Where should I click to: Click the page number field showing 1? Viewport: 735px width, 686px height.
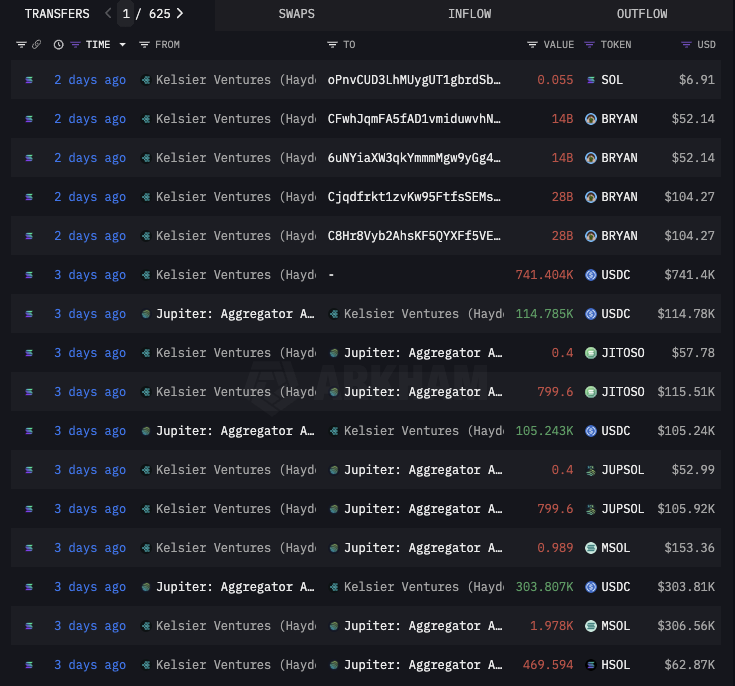pos(126,14)
